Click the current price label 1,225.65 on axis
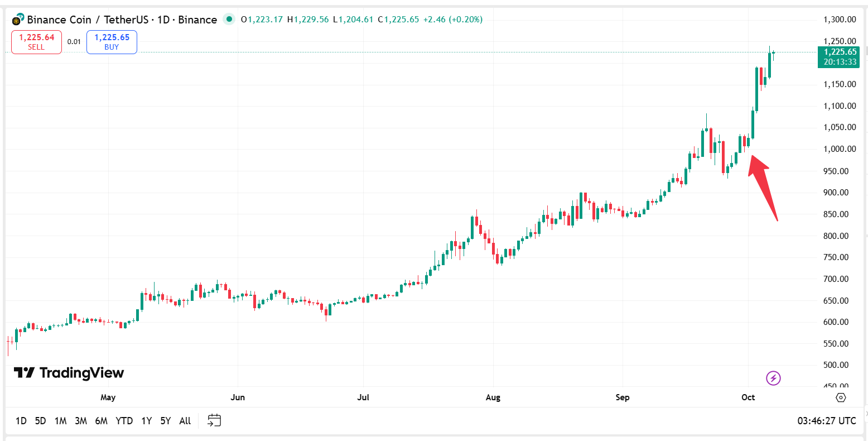This screenshot has width=868, height=441. point(840,52)
